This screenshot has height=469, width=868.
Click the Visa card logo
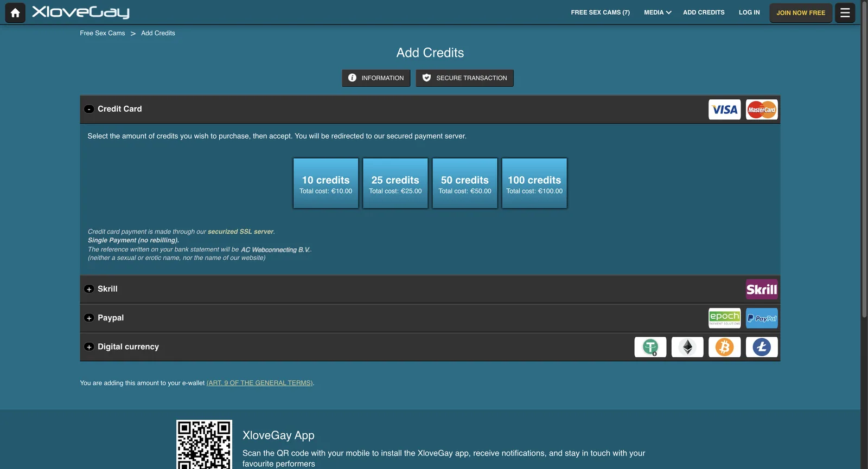(x=725, y=110)
